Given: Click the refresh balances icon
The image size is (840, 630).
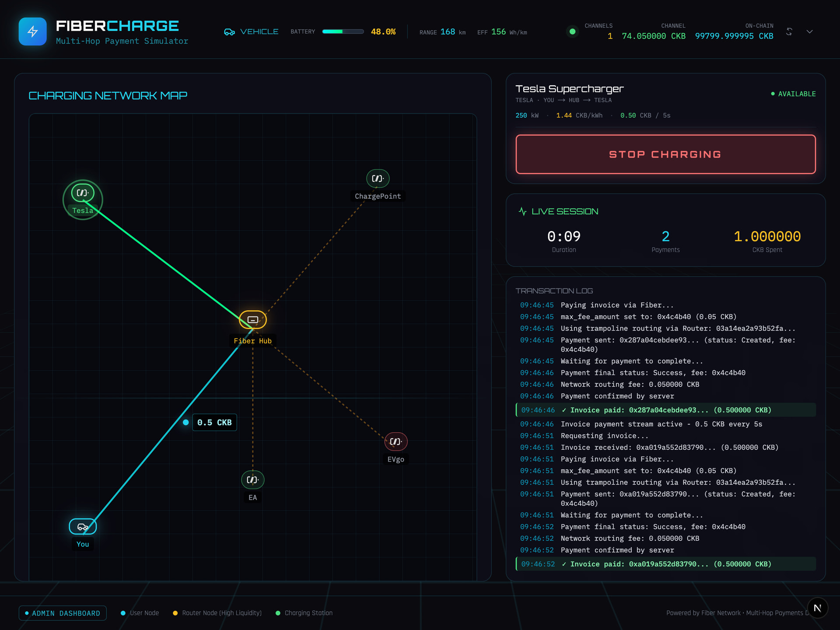Looking at the screenshot, I should point(789,31).
